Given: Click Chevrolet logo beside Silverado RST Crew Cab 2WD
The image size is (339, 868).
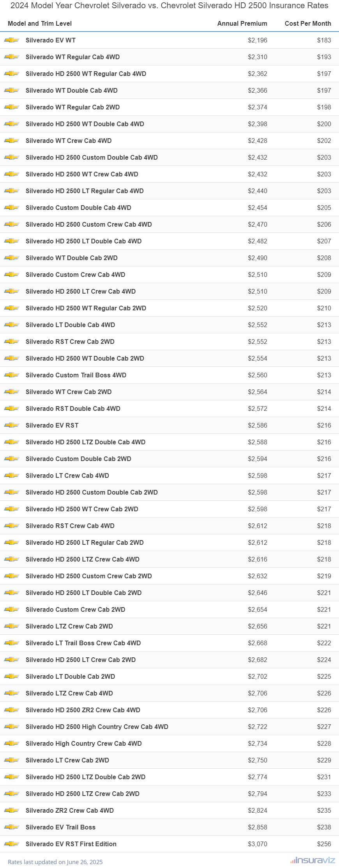Looking at the screenshot, I should pyautogui.click(x=12, y=342).
